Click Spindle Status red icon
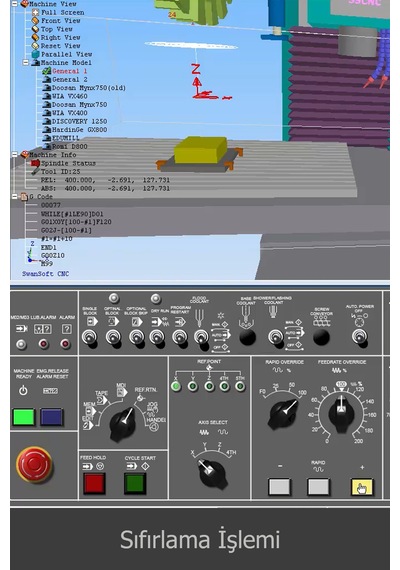This screenshot has width=400, height=570. pyautogui.click(x=35, y=163)
